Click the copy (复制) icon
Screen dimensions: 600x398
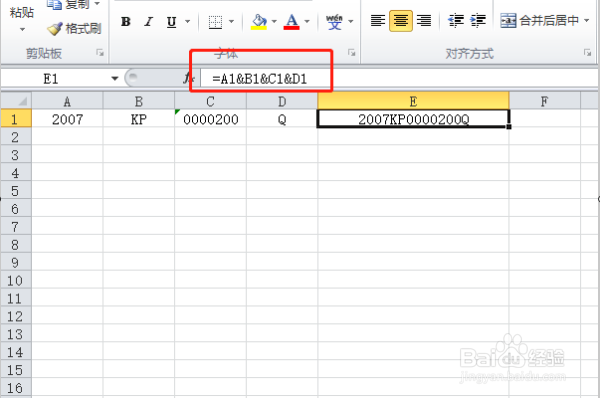(x=54, y=5)
